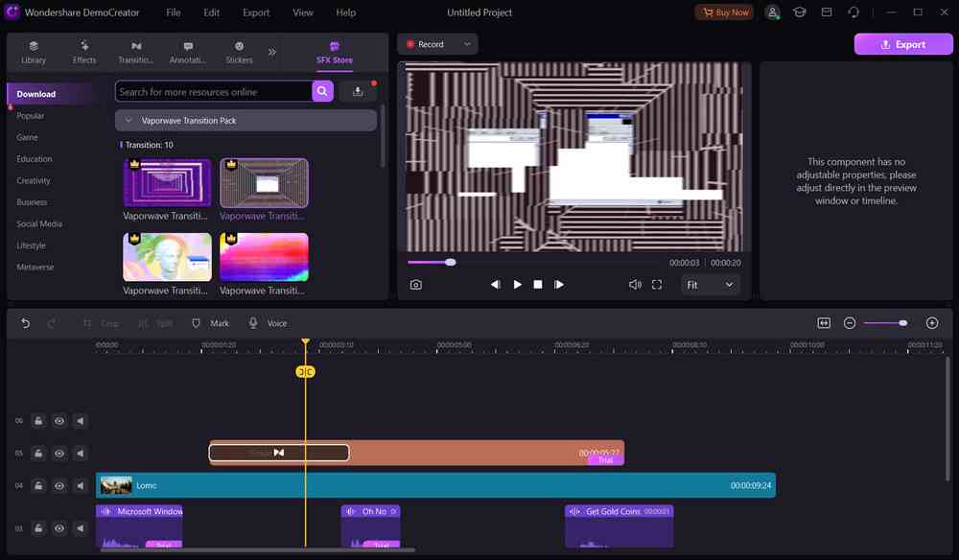Screen dimensions: 959x560
Task: Select the Oh No audio clip
Action: pyautogui.click(x=370, y=525)
